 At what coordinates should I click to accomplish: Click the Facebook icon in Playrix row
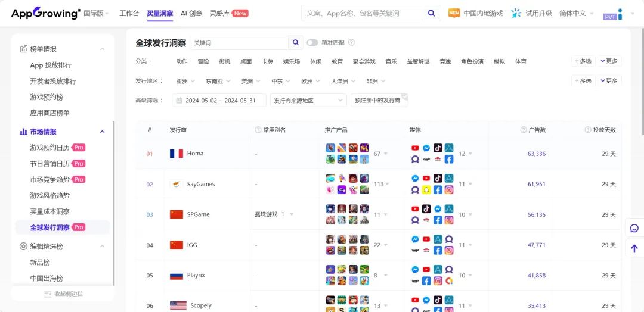(x=426, y=281)
